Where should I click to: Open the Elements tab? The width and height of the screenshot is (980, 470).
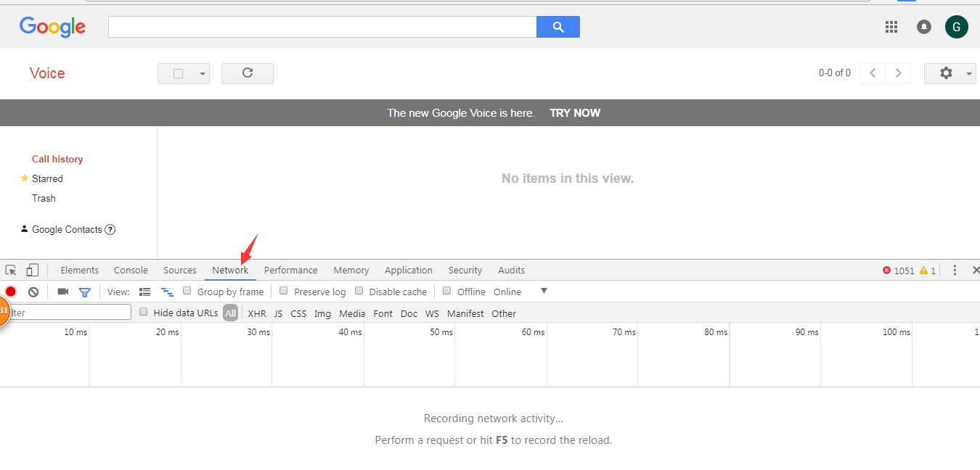tap(80, 270)
